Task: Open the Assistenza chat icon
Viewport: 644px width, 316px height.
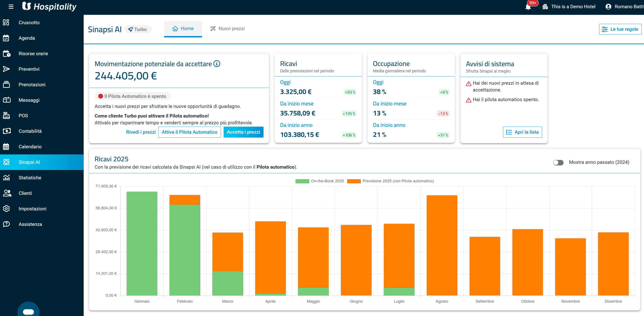Action: click(x=6, y=224)
